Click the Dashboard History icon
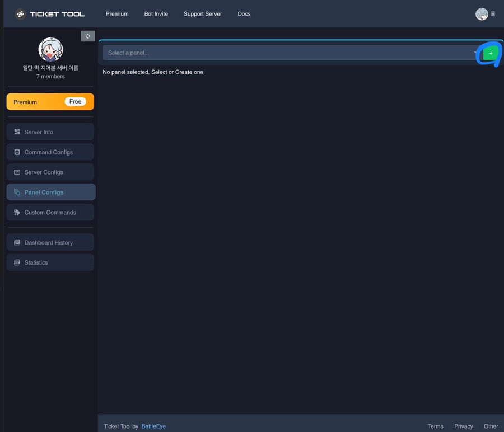The height and width of the screenshot is (432, 504). 17,242
